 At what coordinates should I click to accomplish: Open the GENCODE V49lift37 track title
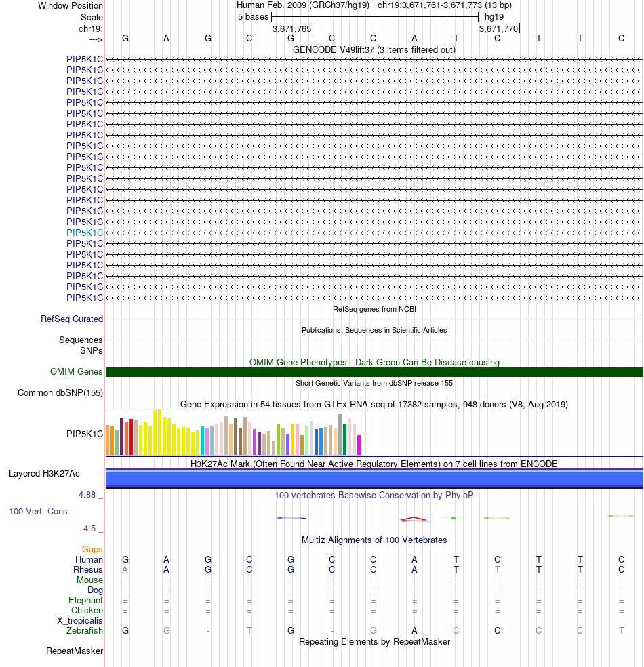coord(374,49)
